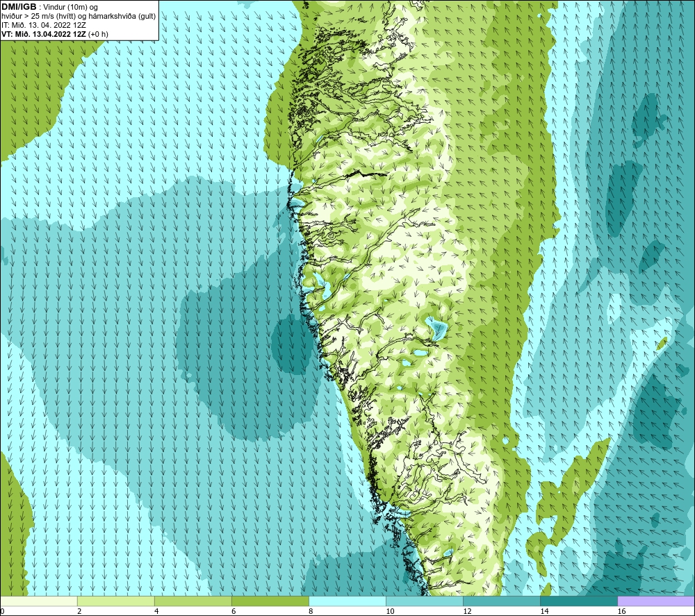Click the legend label '0'

(3, 611)
